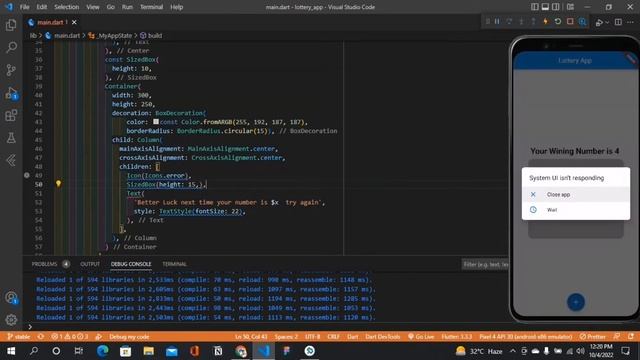Trigger Flutter hot reload lightning icon
640x360 pixels.
(x=545, y=22)
